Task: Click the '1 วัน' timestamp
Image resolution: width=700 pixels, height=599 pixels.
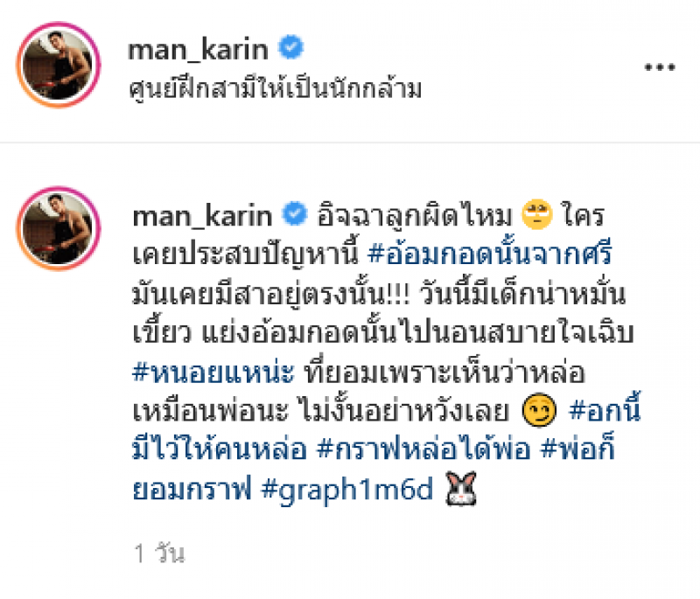Action: click(x=159, y=553)
